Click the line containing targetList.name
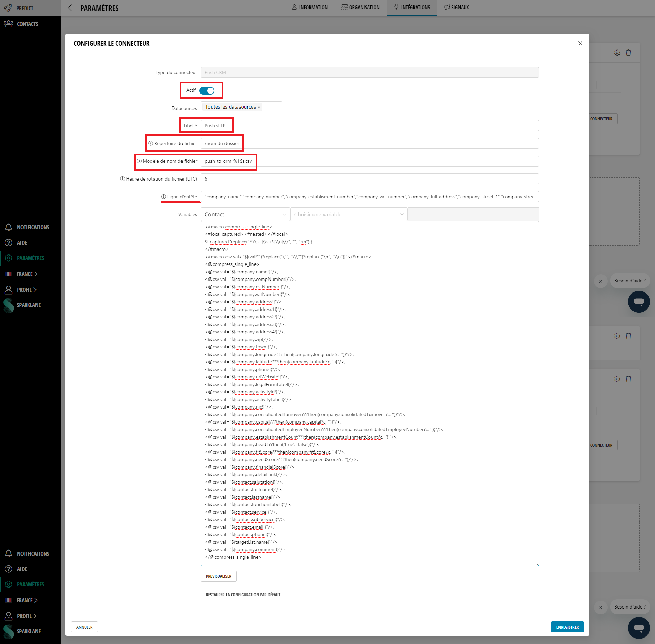 [242, 542]
